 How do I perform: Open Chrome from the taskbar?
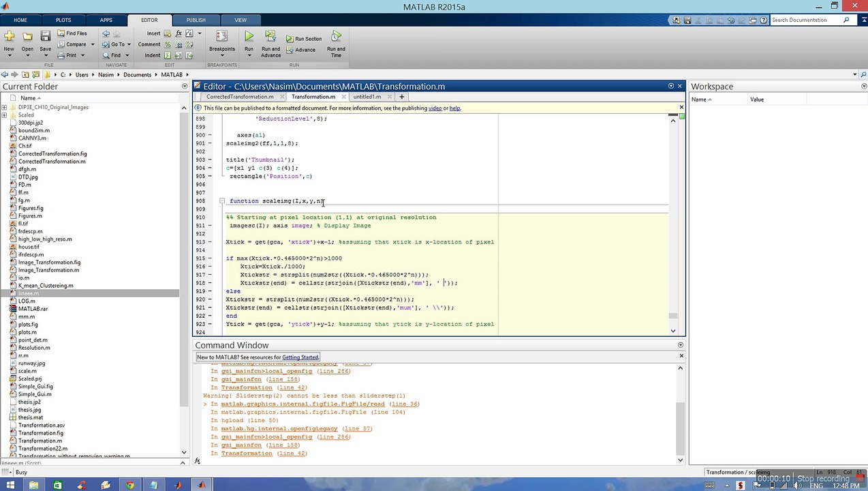[129, 485]
